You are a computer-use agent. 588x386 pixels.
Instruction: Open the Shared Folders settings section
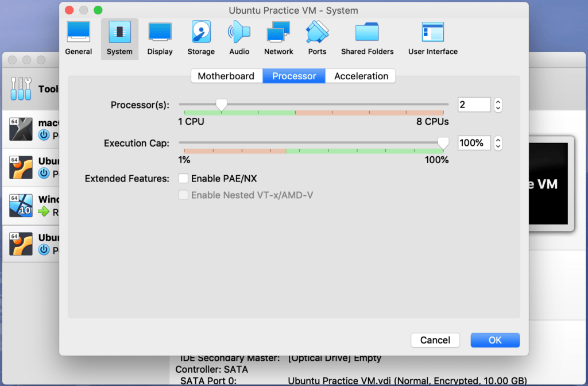(367, 38)
